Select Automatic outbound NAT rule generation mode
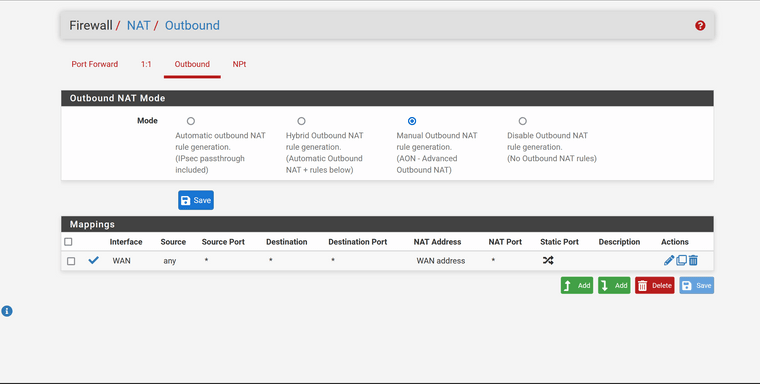 (191, 121)
